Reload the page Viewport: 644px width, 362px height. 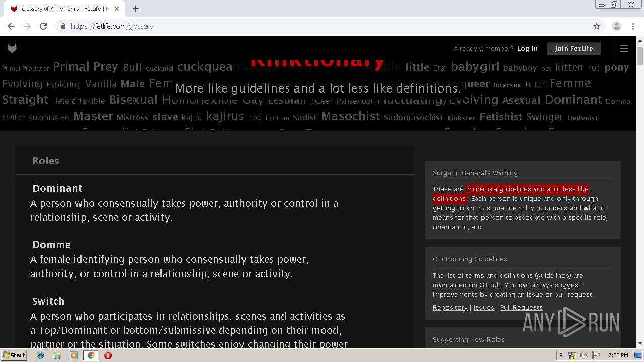pyautogui.click(x=43, y=26)
